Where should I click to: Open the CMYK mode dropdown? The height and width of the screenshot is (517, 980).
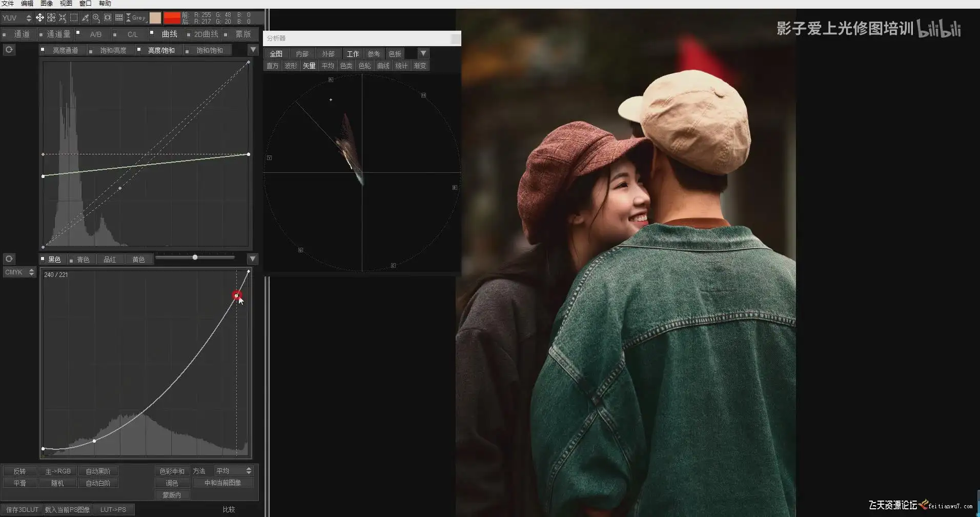click(x=19, y=272)
